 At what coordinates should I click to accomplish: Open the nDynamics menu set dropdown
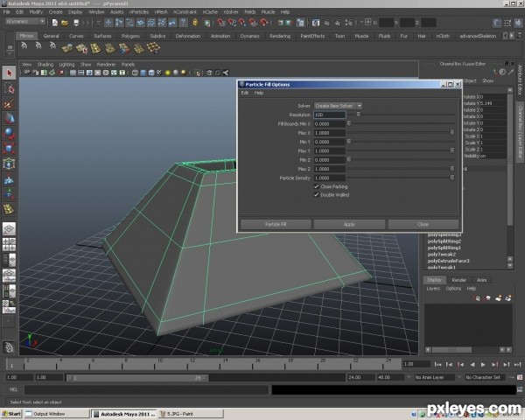click(x=25, y=21)
